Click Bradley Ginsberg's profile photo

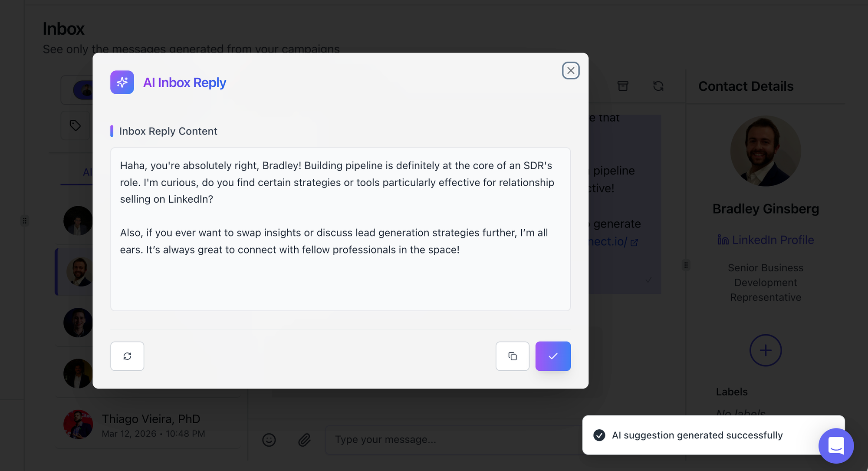pos(766,151)
